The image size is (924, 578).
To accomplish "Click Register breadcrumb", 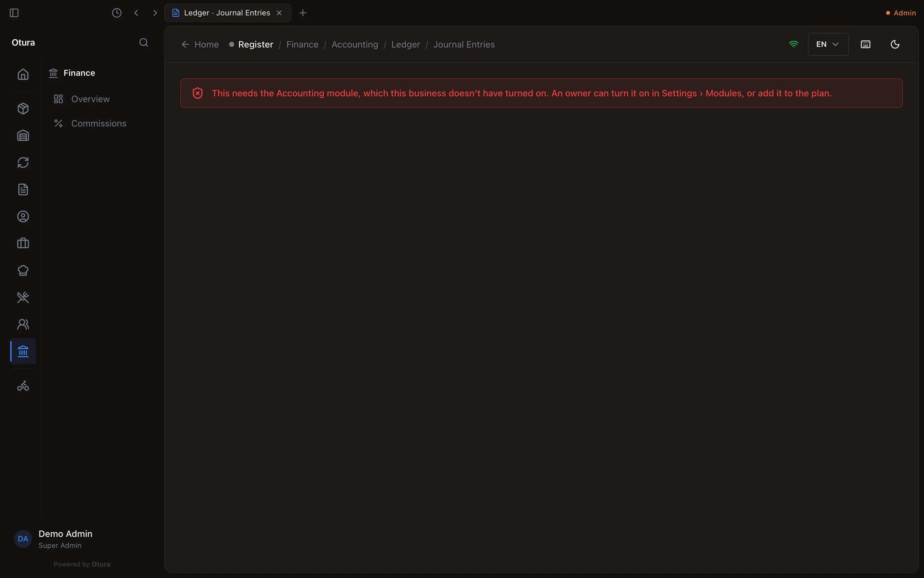I will click(255, 44).
